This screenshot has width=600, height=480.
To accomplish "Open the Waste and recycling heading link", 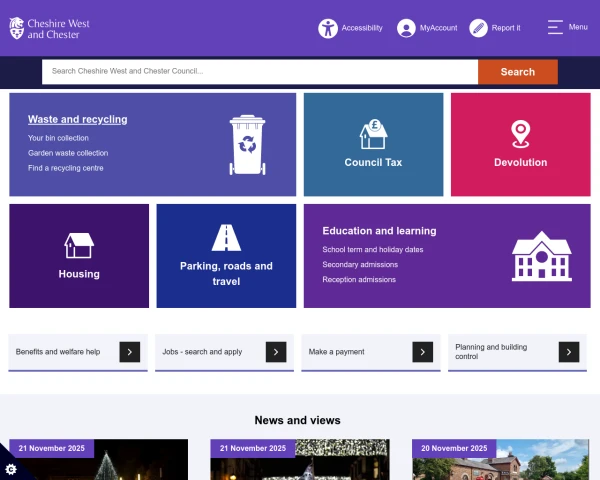I will pos(78,119).
